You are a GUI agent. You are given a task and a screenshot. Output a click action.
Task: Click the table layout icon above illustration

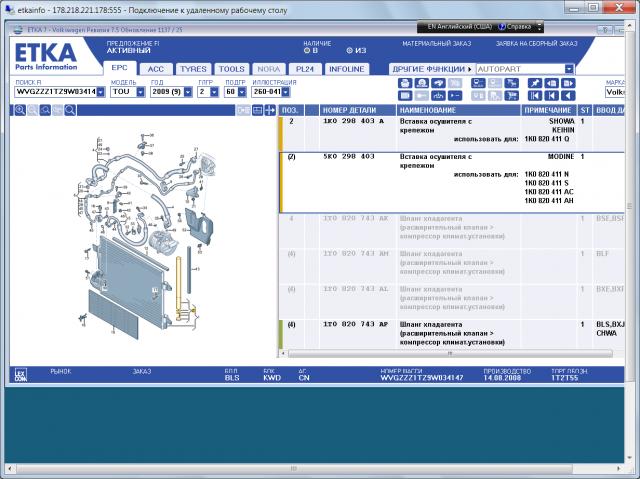257,110
